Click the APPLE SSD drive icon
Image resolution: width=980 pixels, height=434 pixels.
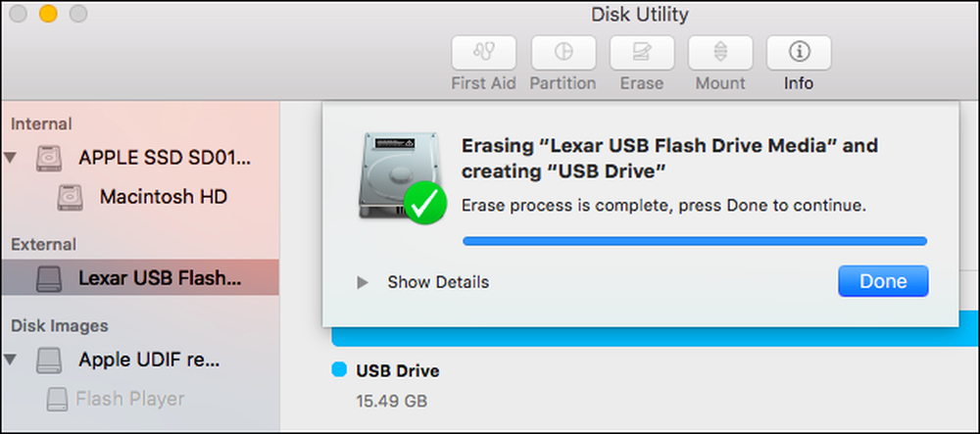click(x=49, y=159)
